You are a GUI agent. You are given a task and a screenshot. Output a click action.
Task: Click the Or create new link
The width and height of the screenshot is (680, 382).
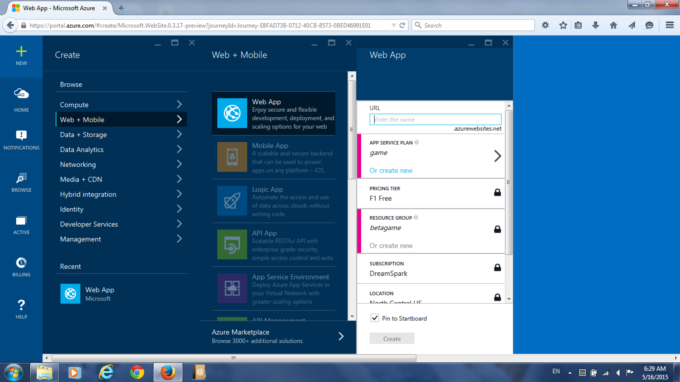point(391,170)
